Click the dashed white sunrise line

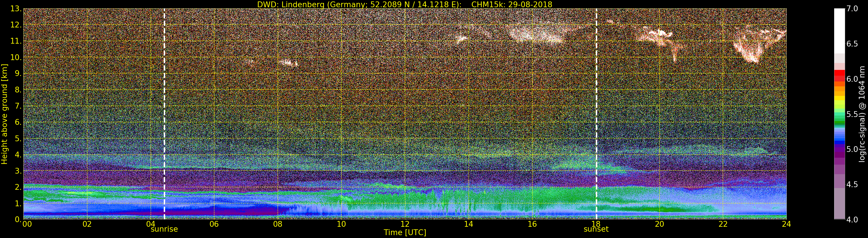pos(164,114)
